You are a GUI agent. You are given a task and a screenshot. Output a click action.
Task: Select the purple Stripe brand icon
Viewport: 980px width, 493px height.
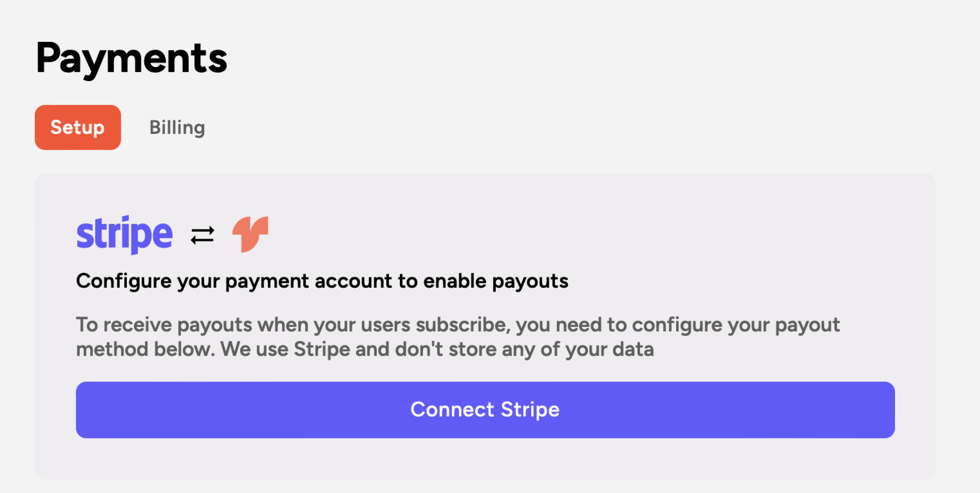click(124, 234)
